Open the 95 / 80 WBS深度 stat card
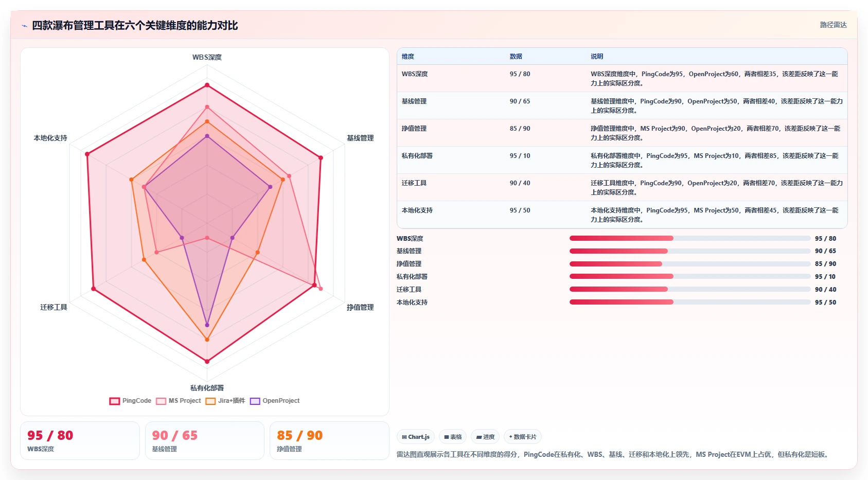Screen dimensions: 868x480 (x=80, y=441)
